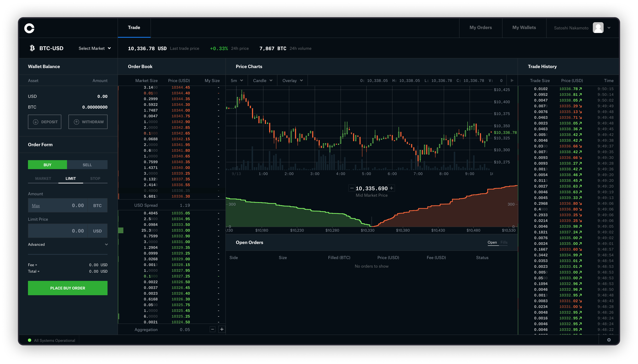
Task: Toggle between BUY and SELL order
Action: coord(88,164)
